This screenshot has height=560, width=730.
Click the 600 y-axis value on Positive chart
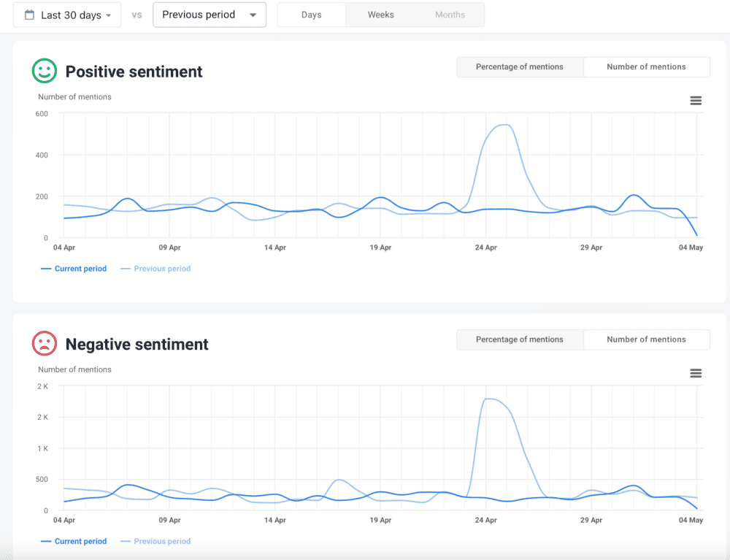pyautogui.click(x=42, y=114)
